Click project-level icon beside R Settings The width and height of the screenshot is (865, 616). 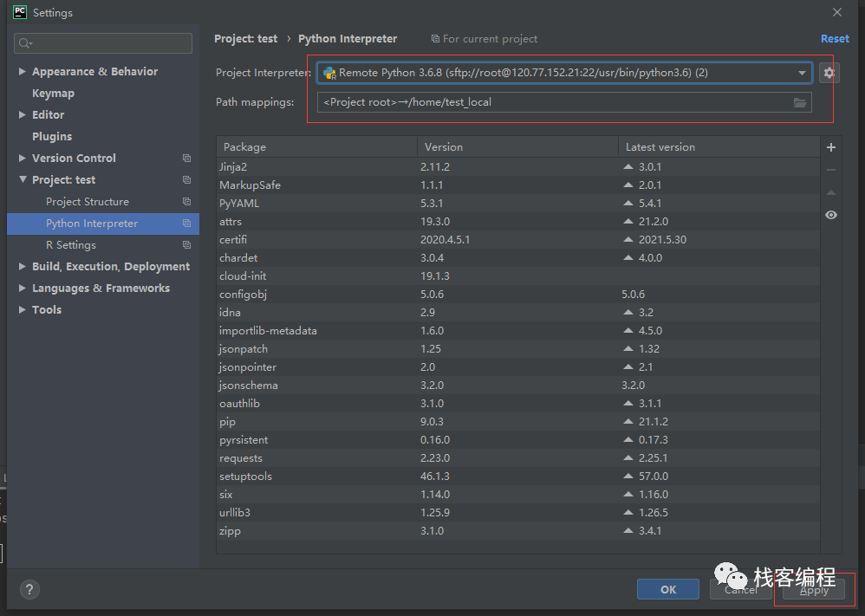(186, 245)
